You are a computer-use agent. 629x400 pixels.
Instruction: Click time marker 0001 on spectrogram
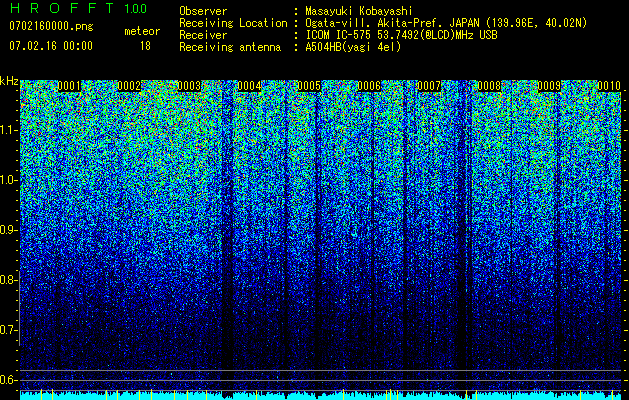pos(69,86)
